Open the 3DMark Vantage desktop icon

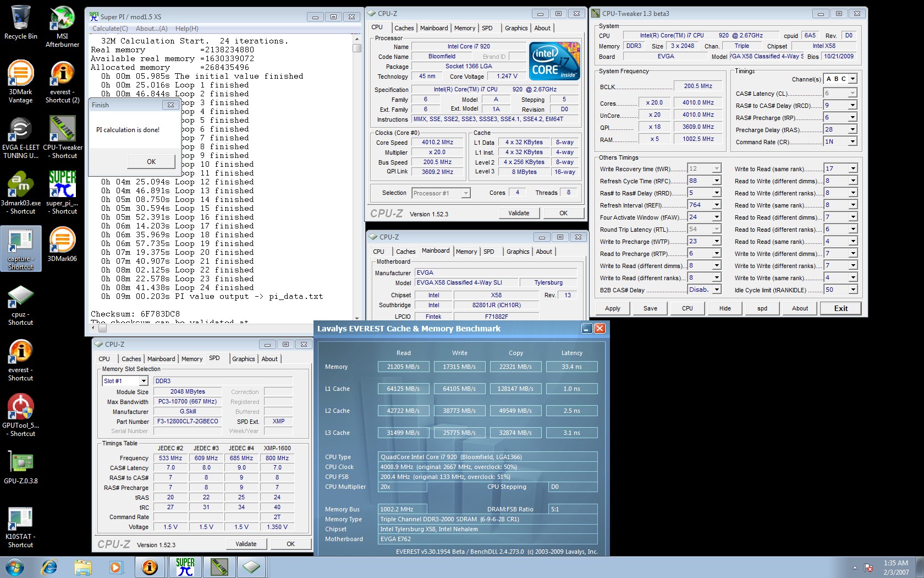point(20,81)
